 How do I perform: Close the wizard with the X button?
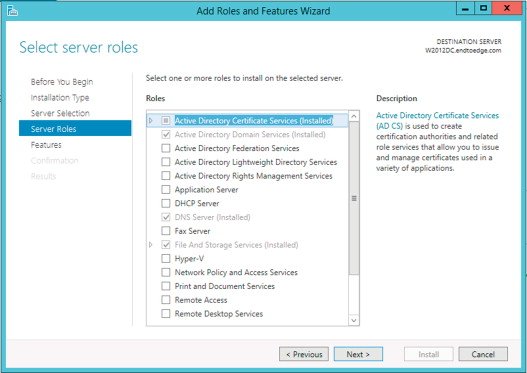point(507,9)
